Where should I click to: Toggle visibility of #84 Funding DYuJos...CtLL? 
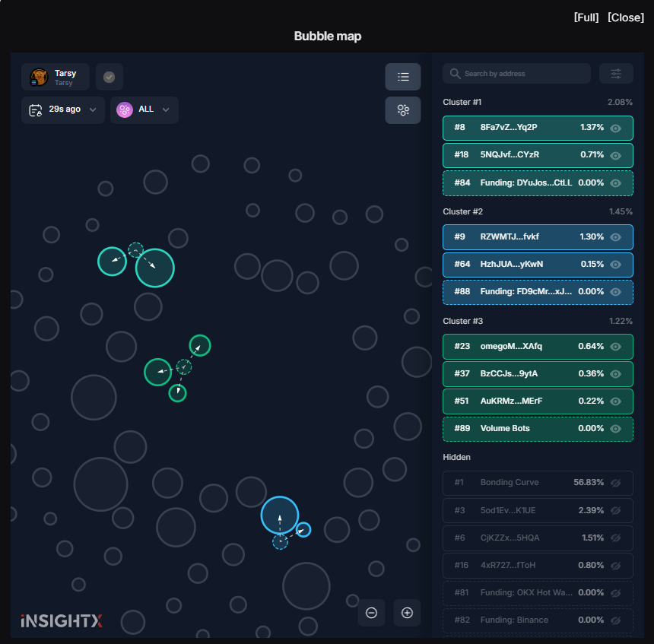coord(616,183)
